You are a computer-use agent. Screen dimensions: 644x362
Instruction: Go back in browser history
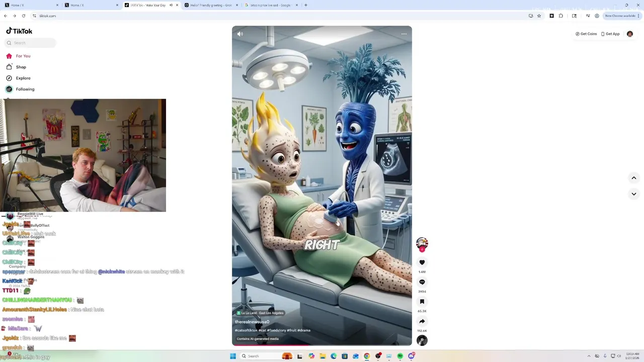tap(6, 16)
